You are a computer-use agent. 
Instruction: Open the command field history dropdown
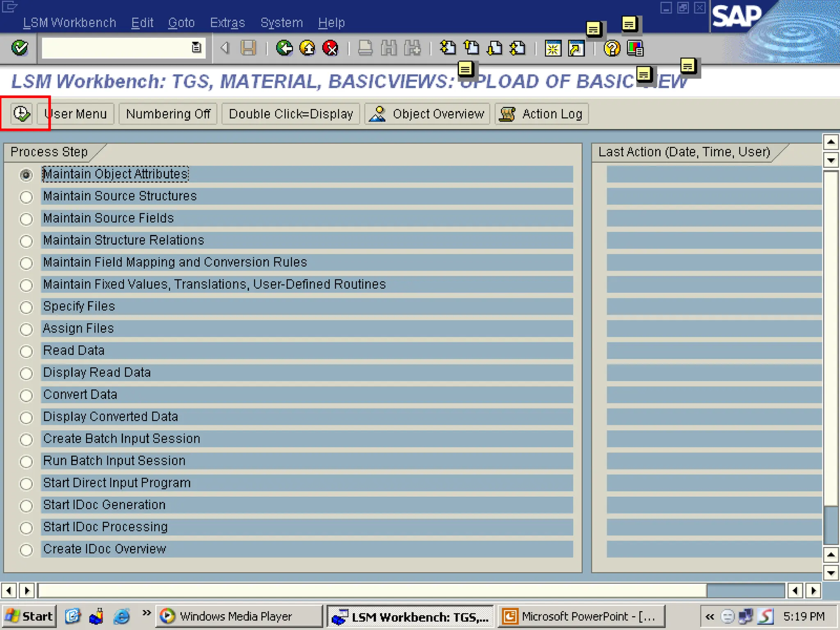coord(196,48)
